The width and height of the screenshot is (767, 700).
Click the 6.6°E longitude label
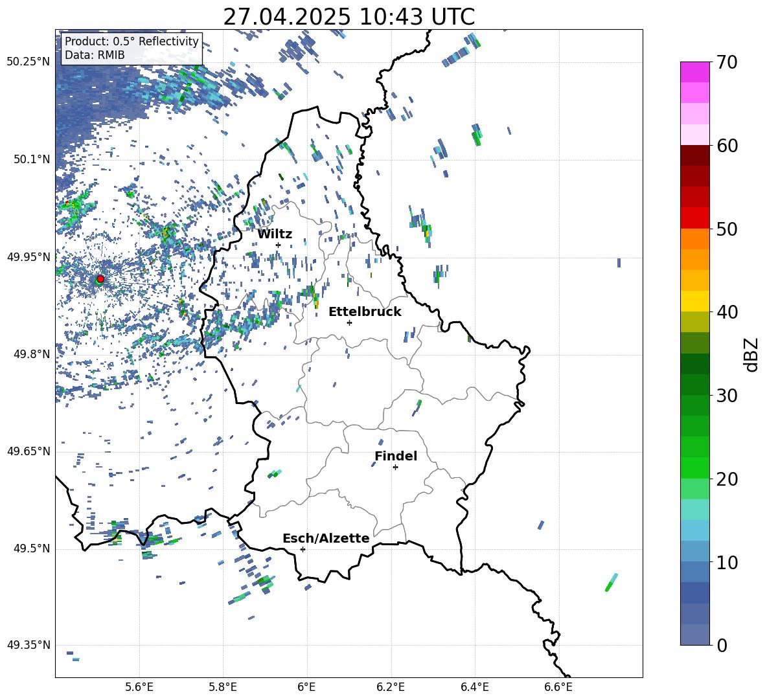(558, 687)
